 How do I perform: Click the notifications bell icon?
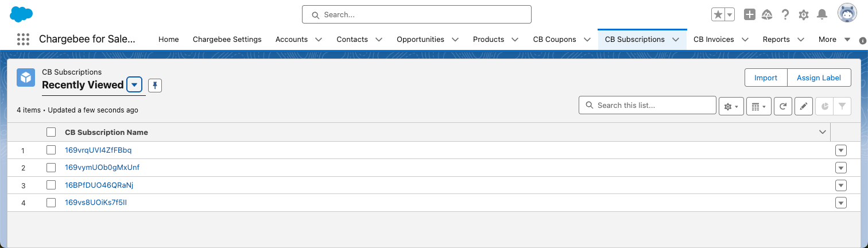point(822,15)
